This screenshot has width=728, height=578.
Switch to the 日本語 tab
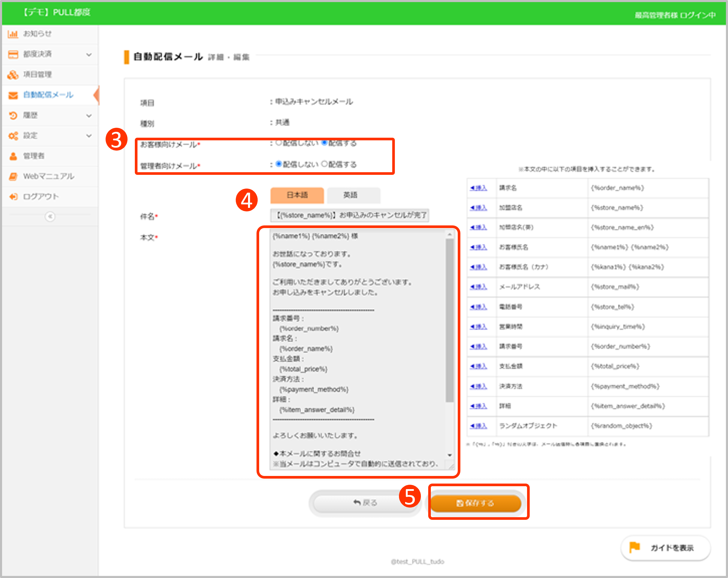click(297, 195)
